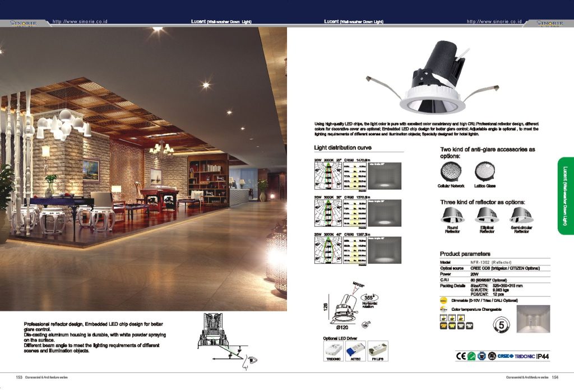Select the ACTEC LED driver thumbnail
This screenshot has height=392, width=574.
click(355, 351)
